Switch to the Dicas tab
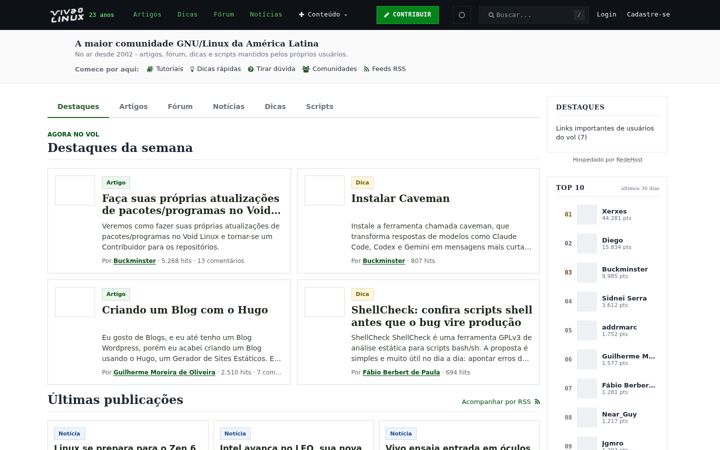This screenshot has height=450, width=720. pyautogui.click(x=275, y=107)
